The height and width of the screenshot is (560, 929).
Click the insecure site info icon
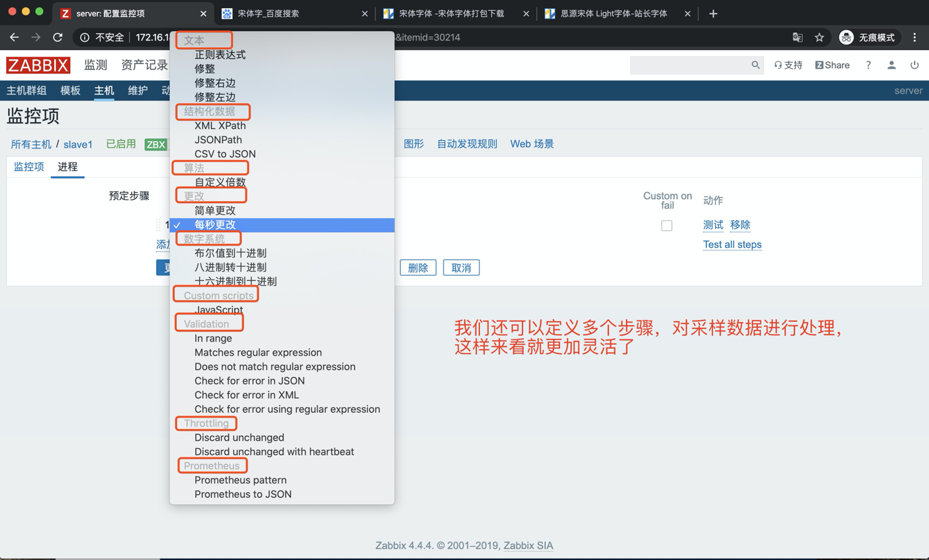(x=84, y=37)
